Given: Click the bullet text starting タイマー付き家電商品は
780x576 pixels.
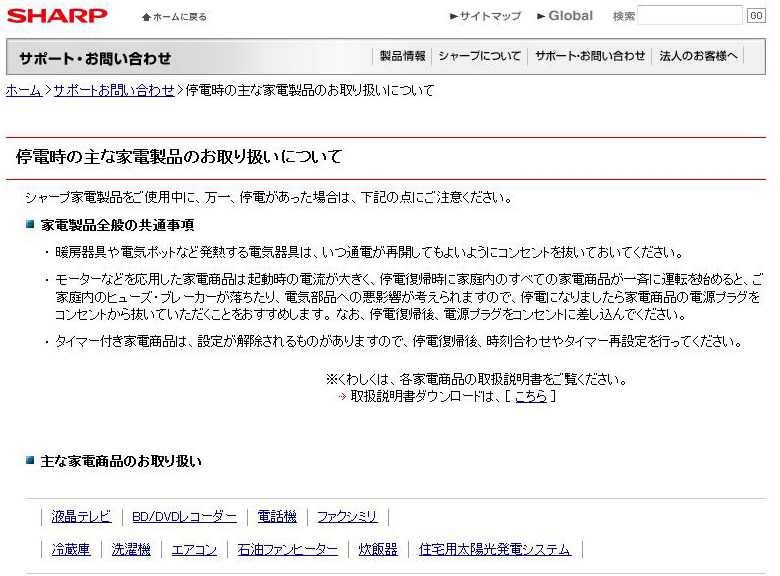Looking at the screenshot, I should pos(399,341).
